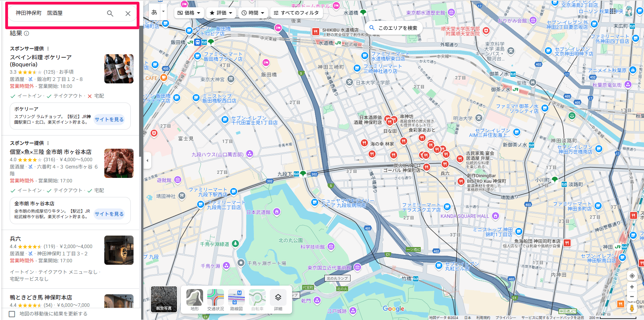Open フィードバックを送信 feedback link
The image size is (644, 320).
(x=553, y=318)
